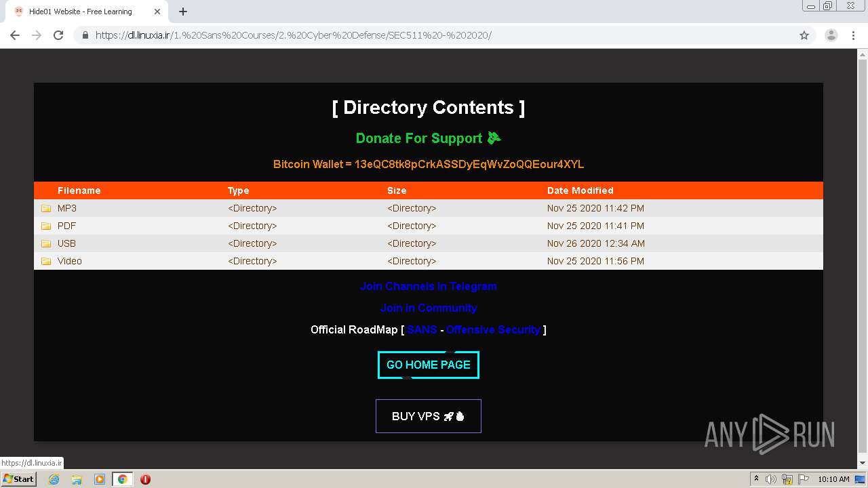This screenshot has width=868, height=488.
Task: Open the SANS roadmap link
Action: point(422,329)
